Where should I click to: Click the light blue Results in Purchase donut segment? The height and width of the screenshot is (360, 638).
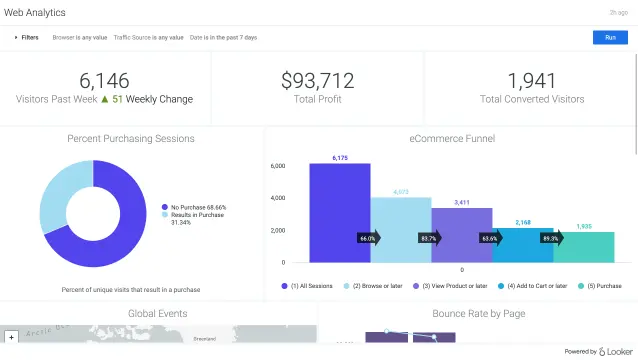[x=61, y=191]
